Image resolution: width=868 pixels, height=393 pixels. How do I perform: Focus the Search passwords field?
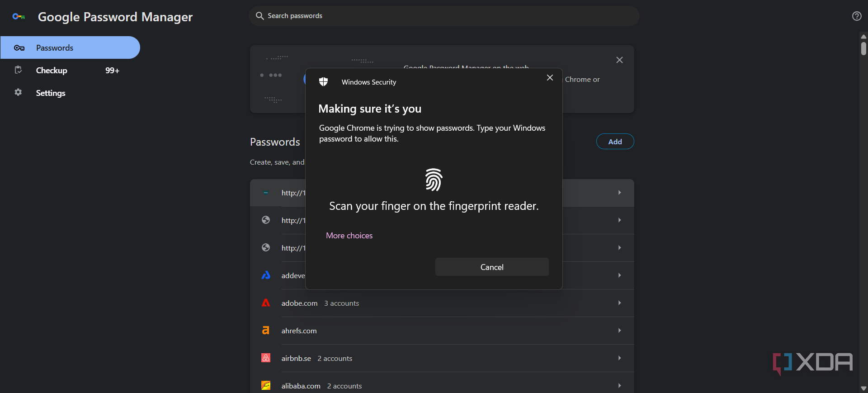[444, 16]
